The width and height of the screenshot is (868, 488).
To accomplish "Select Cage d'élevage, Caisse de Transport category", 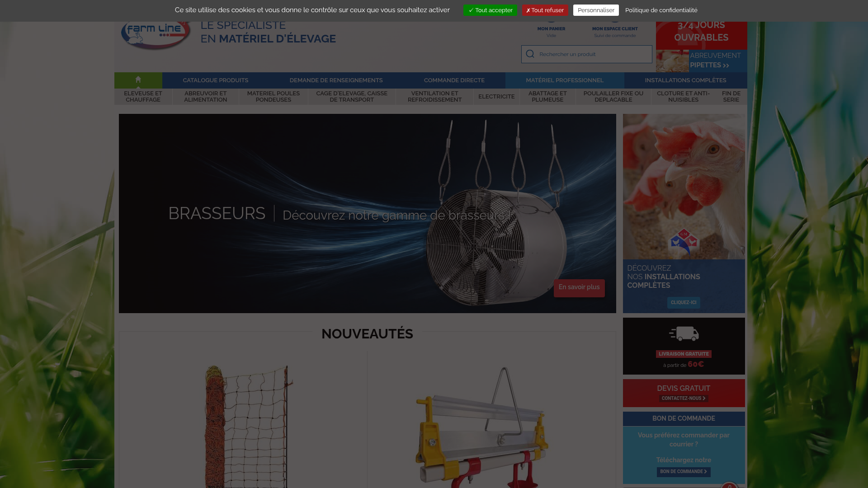I will [x=352, y=97].
